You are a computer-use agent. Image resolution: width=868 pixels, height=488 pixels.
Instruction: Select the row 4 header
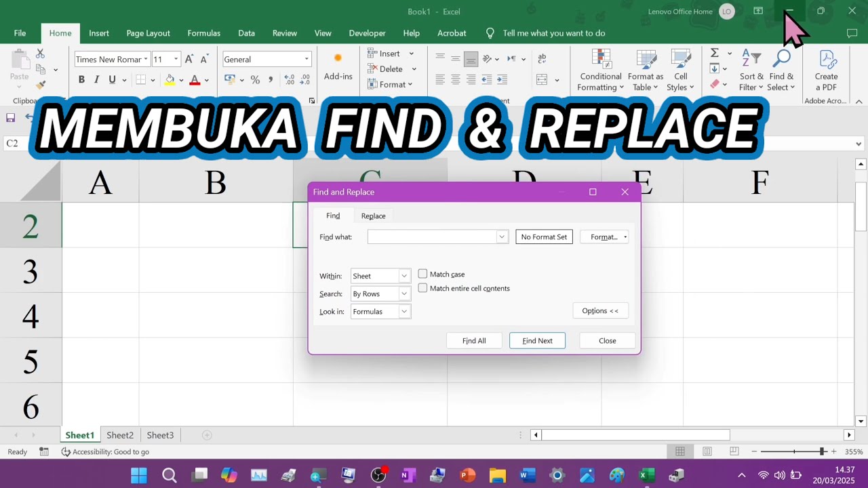[31, 316]
